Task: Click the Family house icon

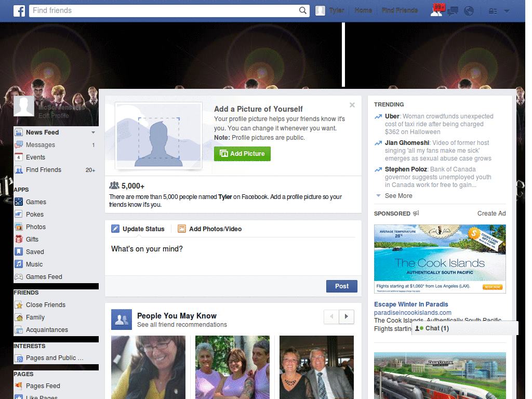Action: tap(19, 317)
